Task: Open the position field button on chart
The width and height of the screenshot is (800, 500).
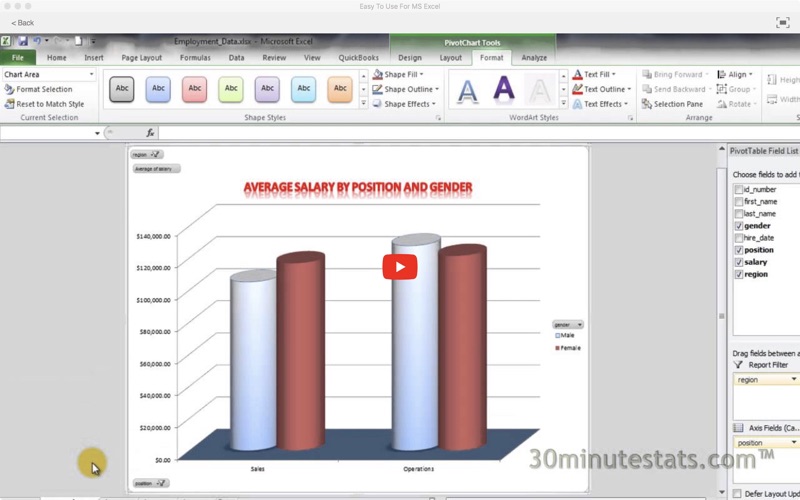Action: point(151,483)
